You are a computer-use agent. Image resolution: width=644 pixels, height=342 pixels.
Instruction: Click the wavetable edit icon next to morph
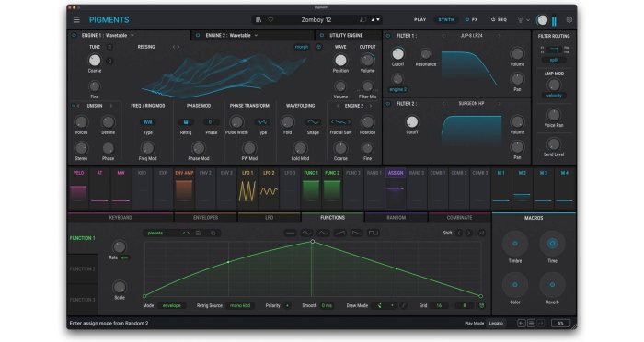(x=318, y=47)
